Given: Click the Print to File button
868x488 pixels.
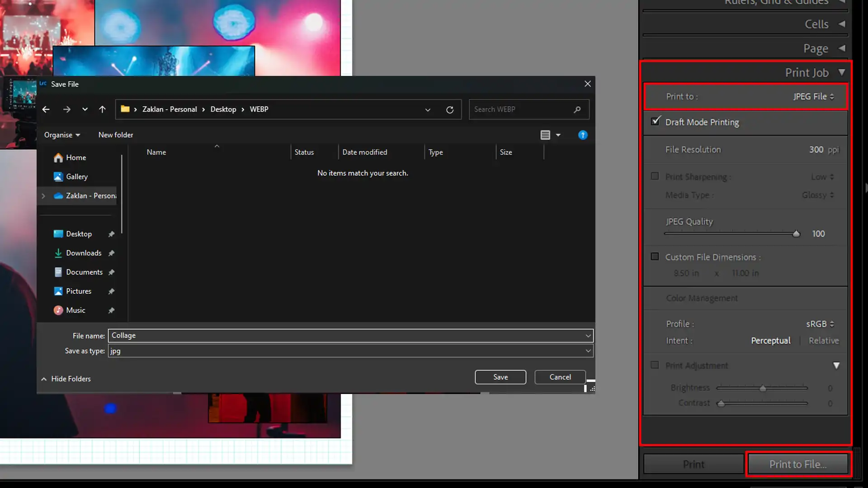Looking at the screenshot, I should 798,465.
